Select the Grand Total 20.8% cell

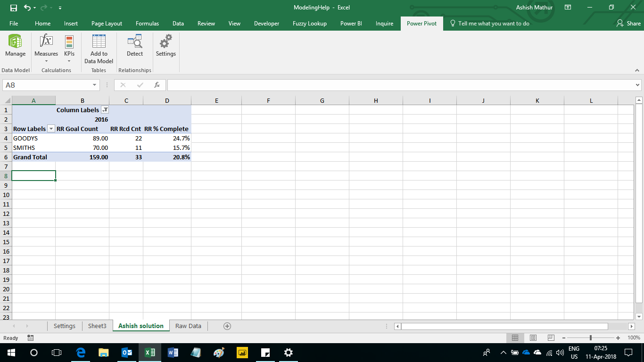[167, 157]
